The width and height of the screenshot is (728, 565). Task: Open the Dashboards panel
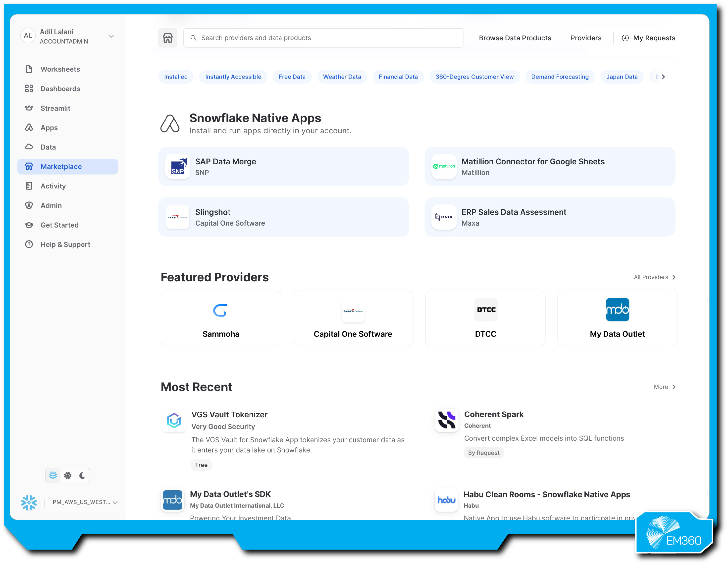pos(60,88)
